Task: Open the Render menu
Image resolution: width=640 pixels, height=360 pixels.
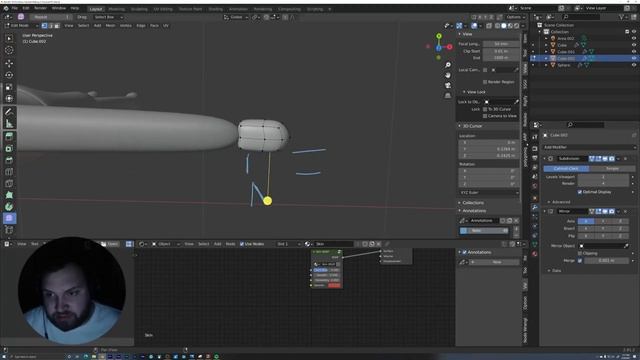Action: click(x=40, y=8)
